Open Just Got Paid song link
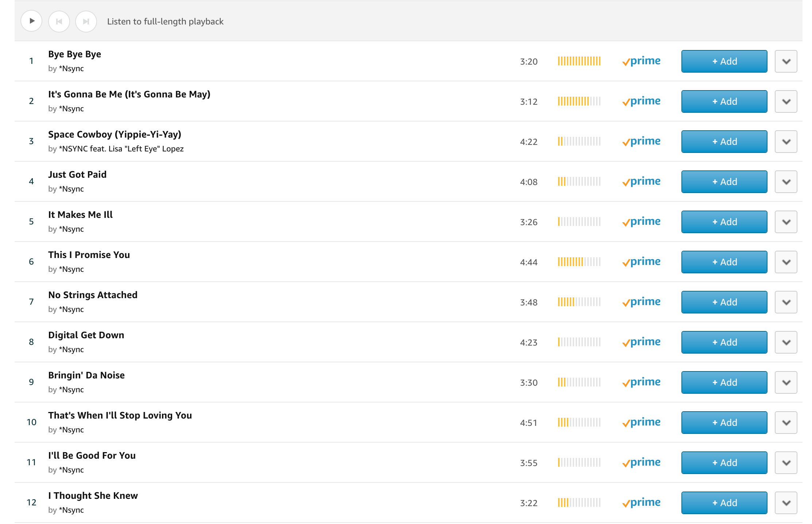 click(x=77, y=174)
